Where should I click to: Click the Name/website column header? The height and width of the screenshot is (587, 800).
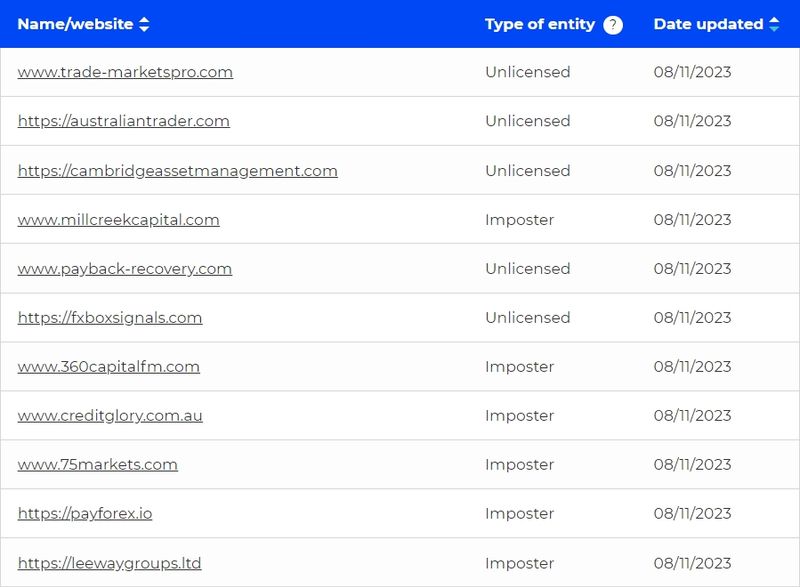pos(75,24)
